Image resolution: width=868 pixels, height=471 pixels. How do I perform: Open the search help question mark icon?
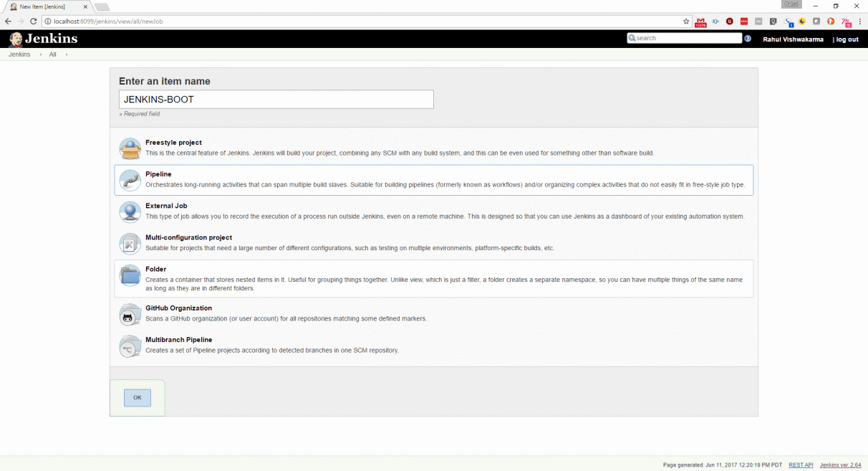748,38
